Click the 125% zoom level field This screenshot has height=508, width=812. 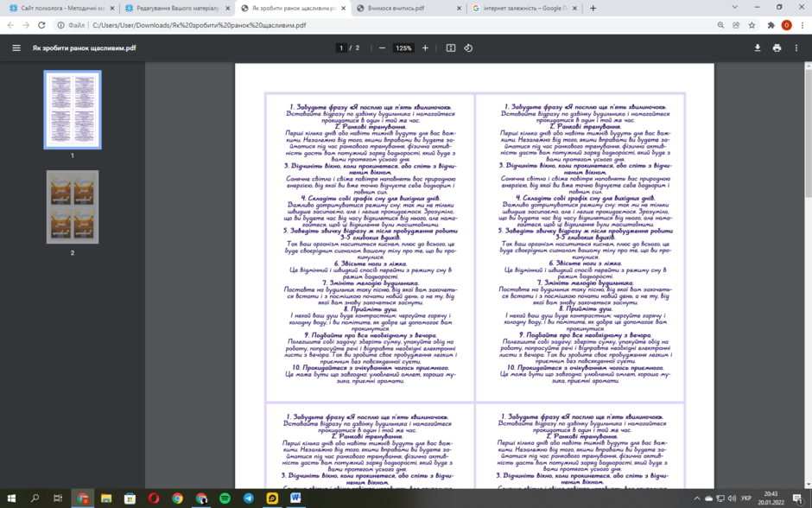[403, 48]
